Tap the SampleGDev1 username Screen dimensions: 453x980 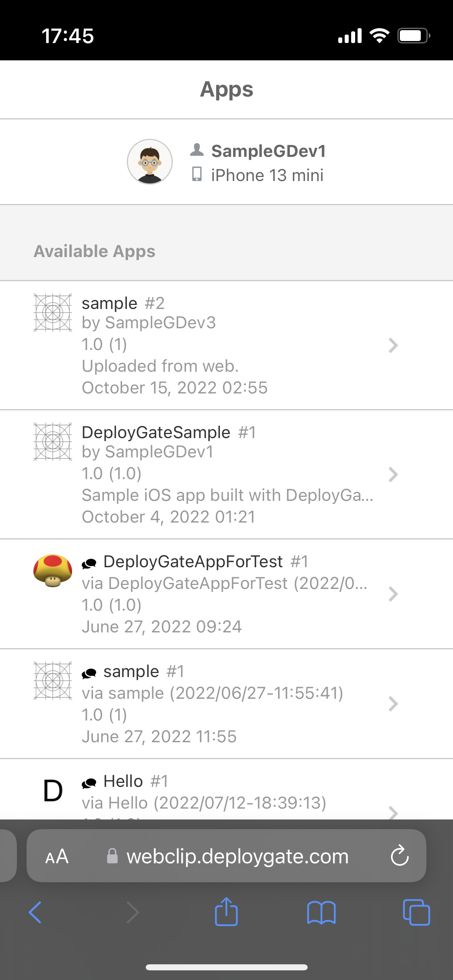pyautogui.click(x=269, y=151)
